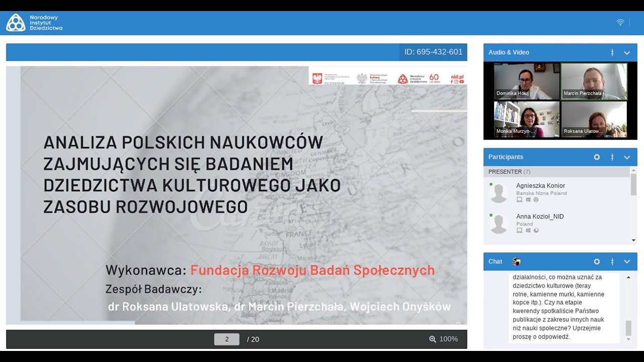Click the 100% zoom level text
The height and width of the screenshot is (362, 644).
[x=449, y=339]
